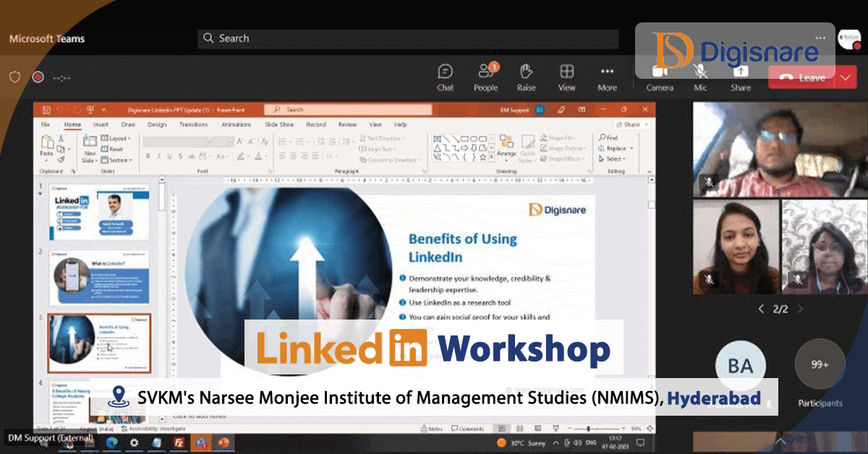Viewport: 868px width, 454px height.
Task: Go to next page of video tiles
Action: pyautogui.click(x=799, y=309)
